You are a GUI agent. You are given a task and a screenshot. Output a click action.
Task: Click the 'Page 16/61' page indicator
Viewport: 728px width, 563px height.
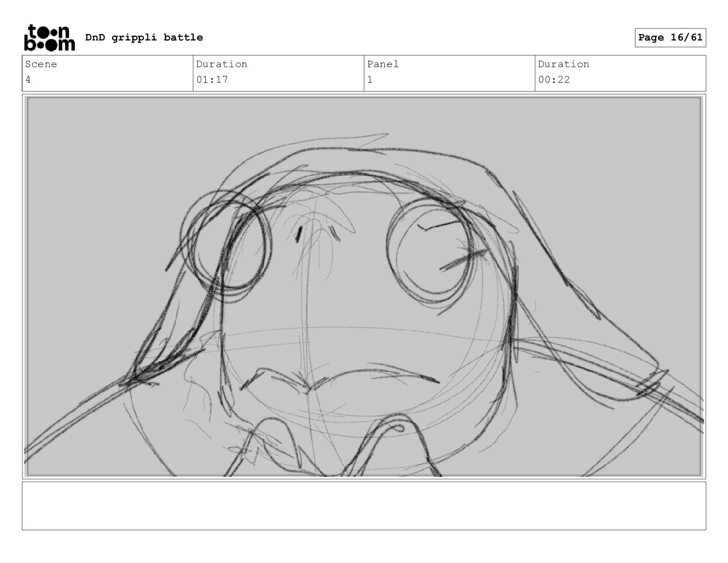point(671,38)
